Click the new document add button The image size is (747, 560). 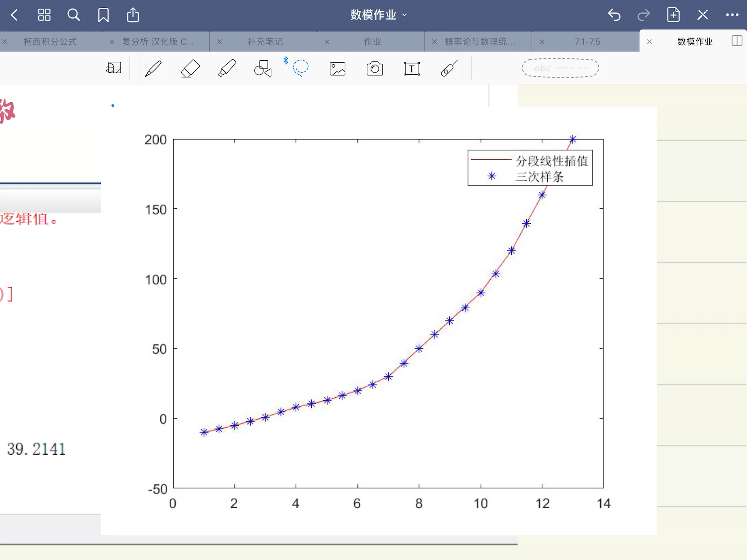tap(672, 15)
